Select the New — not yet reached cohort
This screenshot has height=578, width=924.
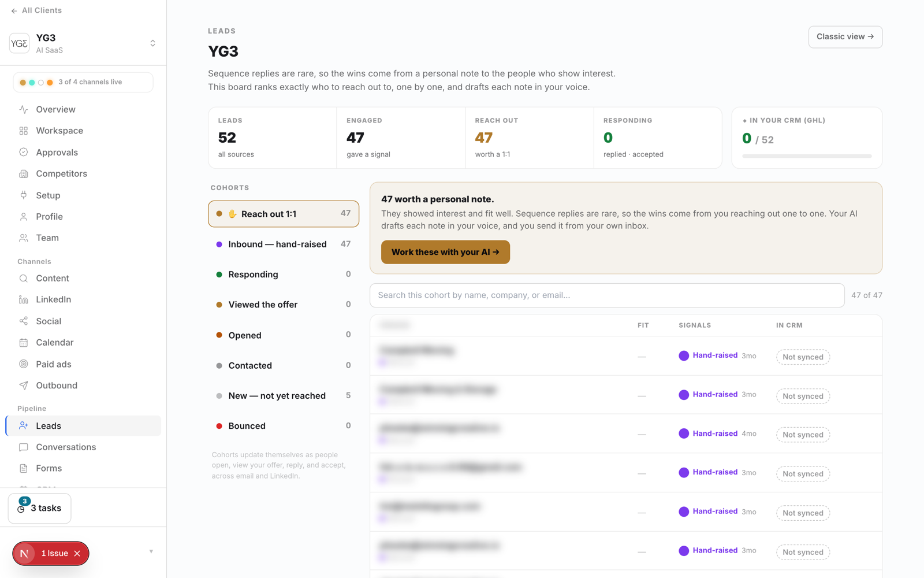284,395
